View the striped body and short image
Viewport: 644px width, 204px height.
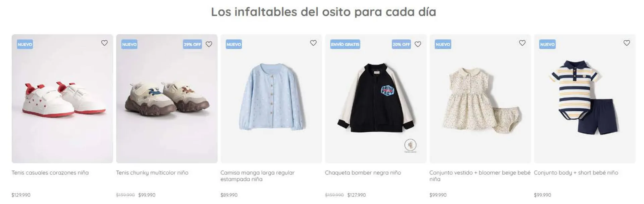coord(585,99)
